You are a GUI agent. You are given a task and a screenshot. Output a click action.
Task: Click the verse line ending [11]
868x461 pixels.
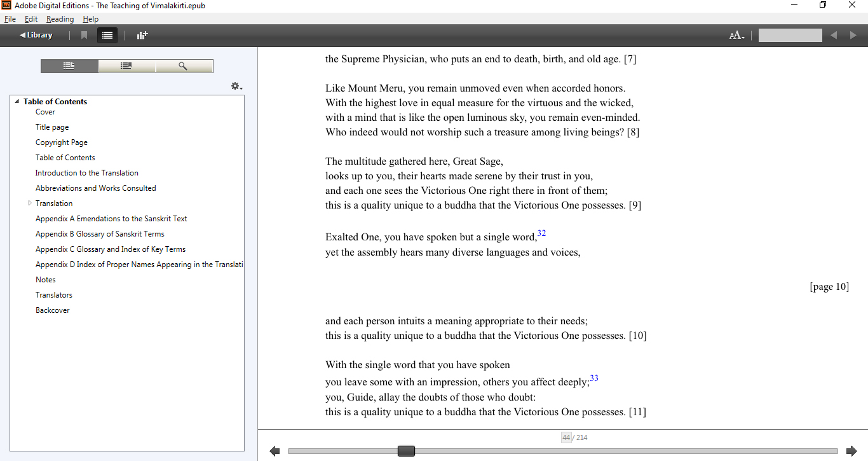(x=486, y=412)
